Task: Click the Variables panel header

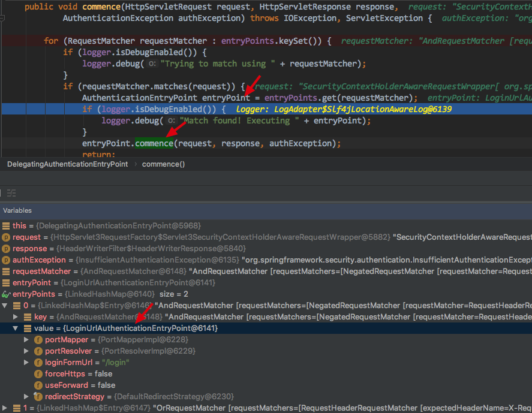Action: tap(17, 210)
